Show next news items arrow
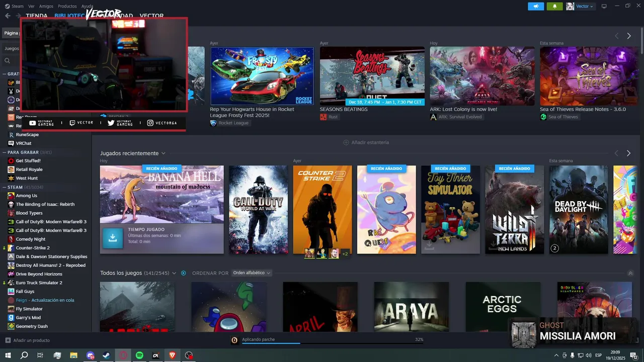Viewport: 644px width, 362px height. click(628, 36)
